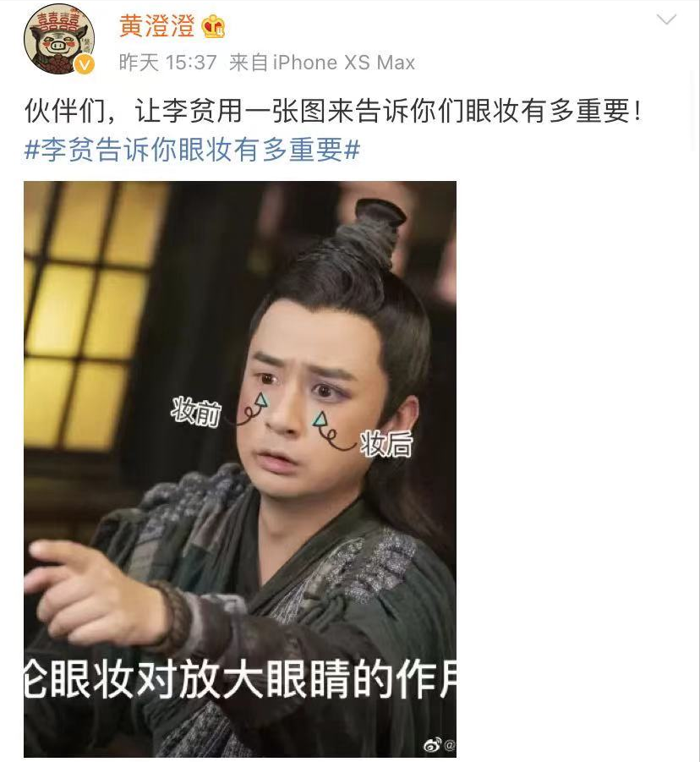Click the gold crown membership icon
The image size is (700, 762).
tap(214, 26)
